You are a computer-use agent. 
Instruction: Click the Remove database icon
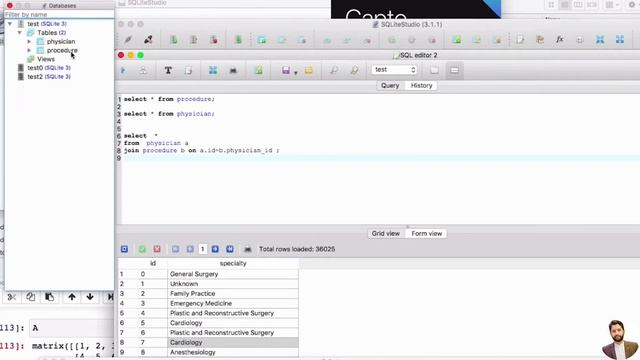[x=213, y=40]
